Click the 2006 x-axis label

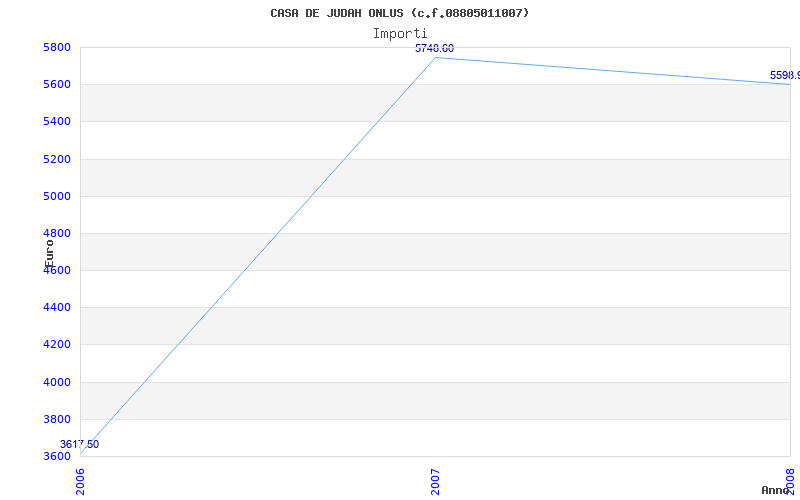81,482
